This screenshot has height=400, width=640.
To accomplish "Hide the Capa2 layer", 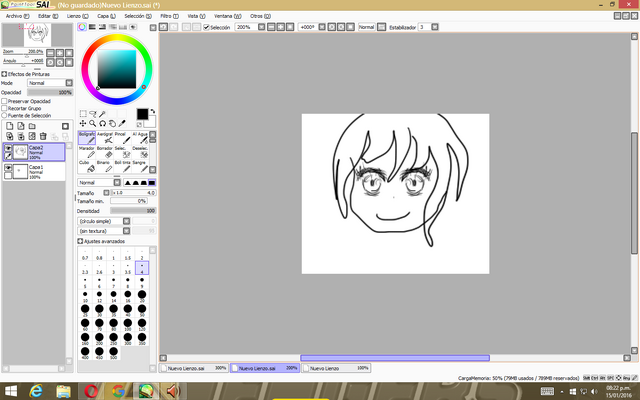I will (x=8, y=148).
